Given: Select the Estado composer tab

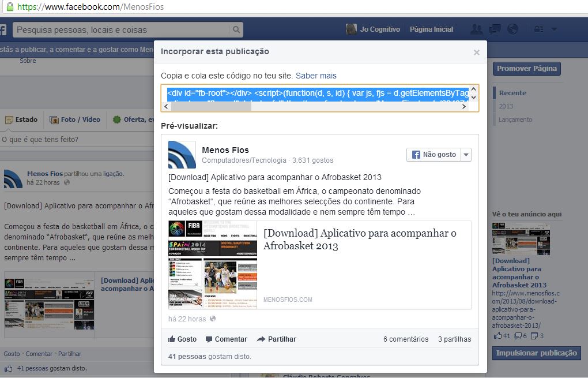Looking at the screenshot, I should [x=21, y=119].
